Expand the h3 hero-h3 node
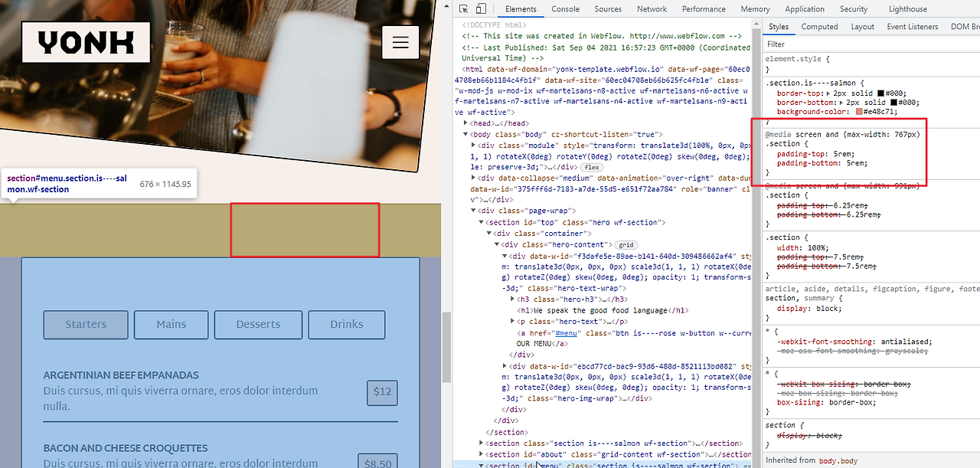This screenshot has height=468, width=980. coord(512,299)
